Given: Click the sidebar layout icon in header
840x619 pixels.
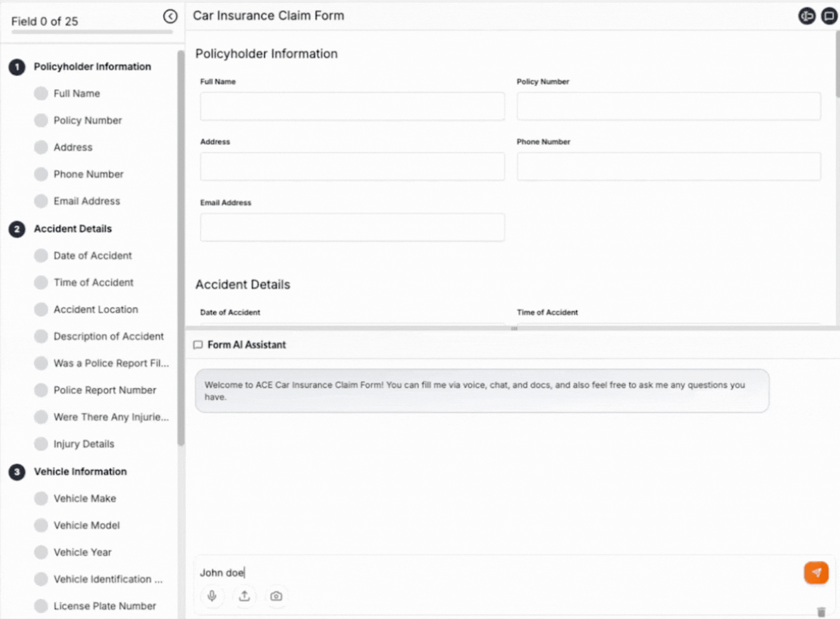Looking at the screenshot, I should tap(807, 16).
